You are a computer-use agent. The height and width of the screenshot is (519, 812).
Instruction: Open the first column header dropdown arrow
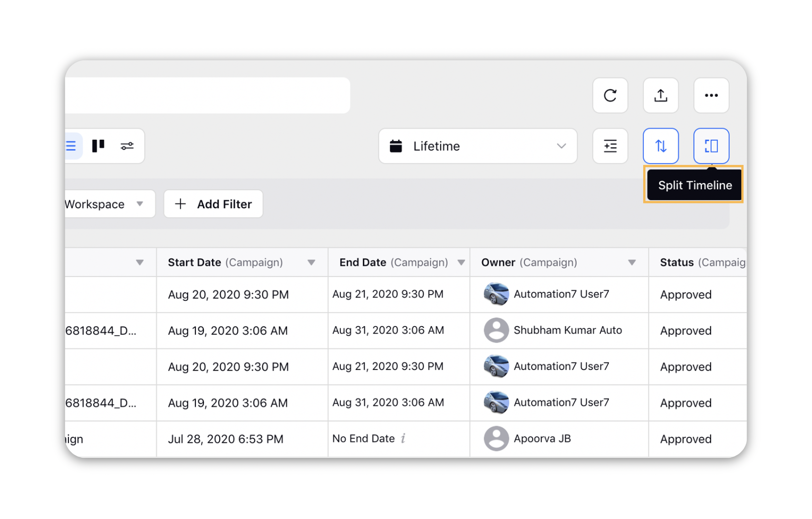click(140, 262)
